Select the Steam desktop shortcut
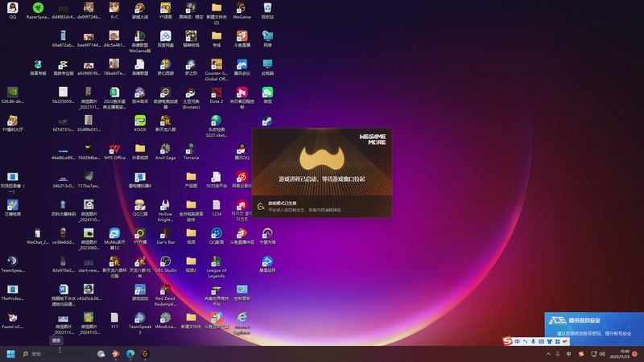This screenshot has width=644, height=362. [267, 121]
